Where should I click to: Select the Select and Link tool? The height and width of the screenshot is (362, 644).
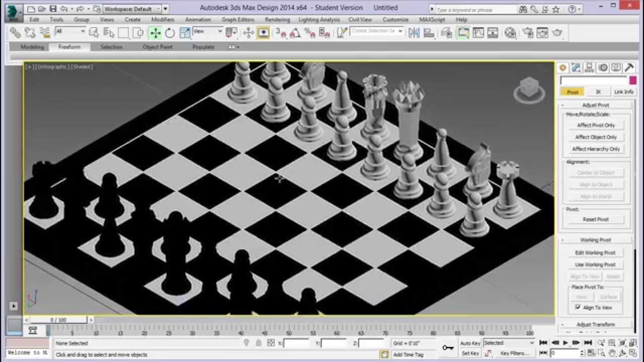16,33
